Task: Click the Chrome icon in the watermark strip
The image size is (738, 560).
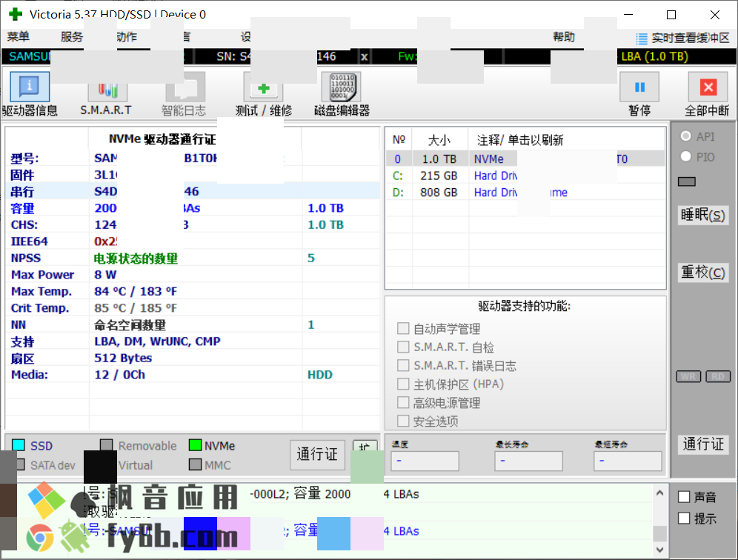Action: click(40, 538)
